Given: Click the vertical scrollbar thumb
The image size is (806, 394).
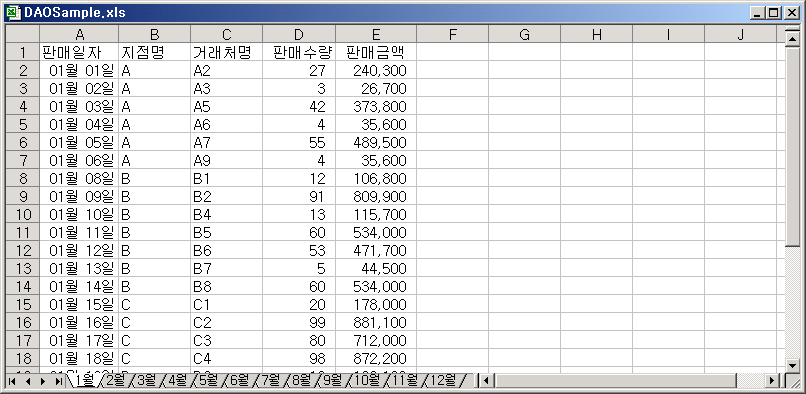Looking at the screenshot, I should tap(792, 147).
